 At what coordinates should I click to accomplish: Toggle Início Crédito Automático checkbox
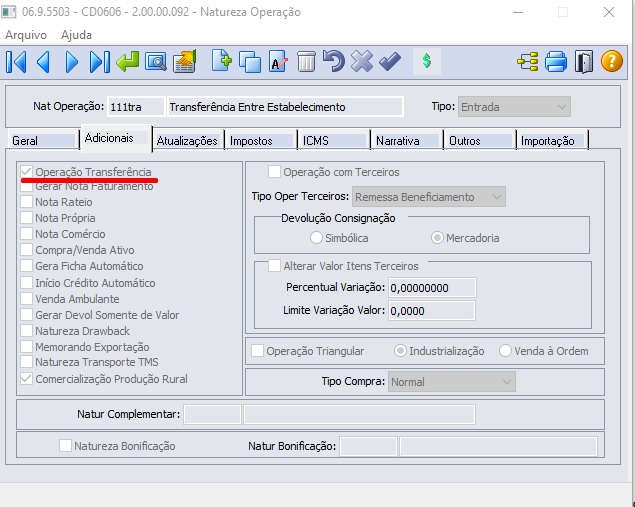(x=26, y=283)
